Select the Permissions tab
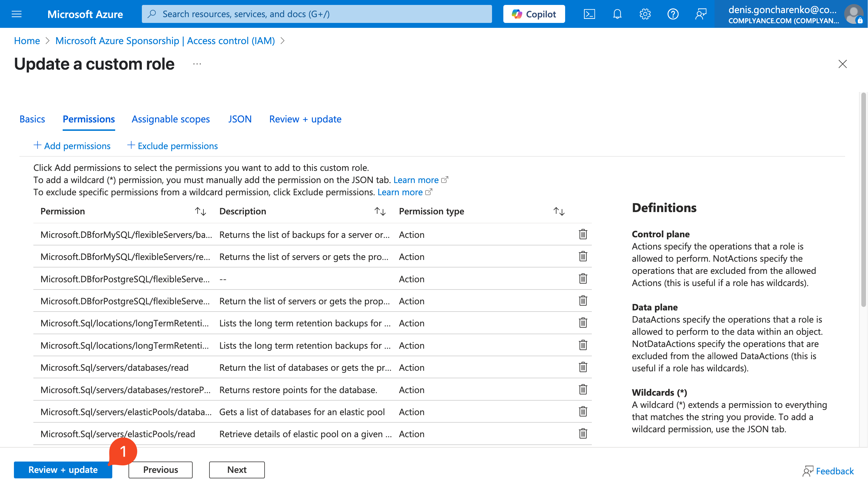Image resolution: width=868 pixels, height=492 pixels. (x=89, y=119)
